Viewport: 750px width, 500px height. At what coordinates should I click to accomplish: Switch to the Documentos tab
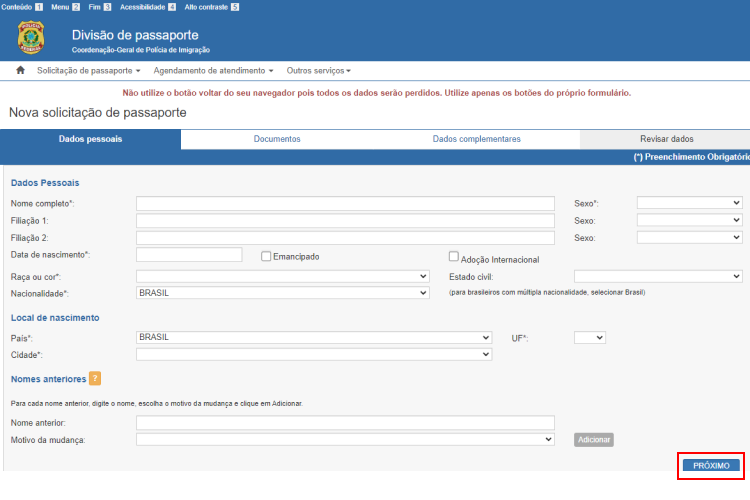pyautogui.click(x=277, y=139)
